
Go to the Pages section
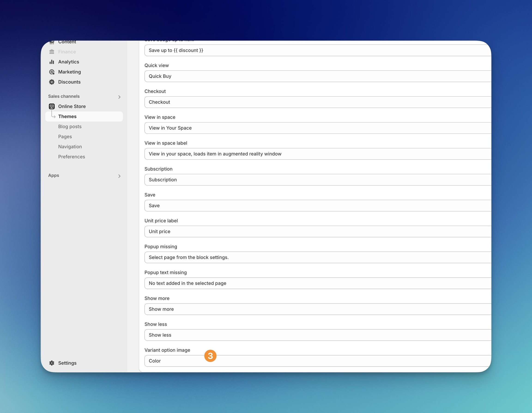(65, 137)
